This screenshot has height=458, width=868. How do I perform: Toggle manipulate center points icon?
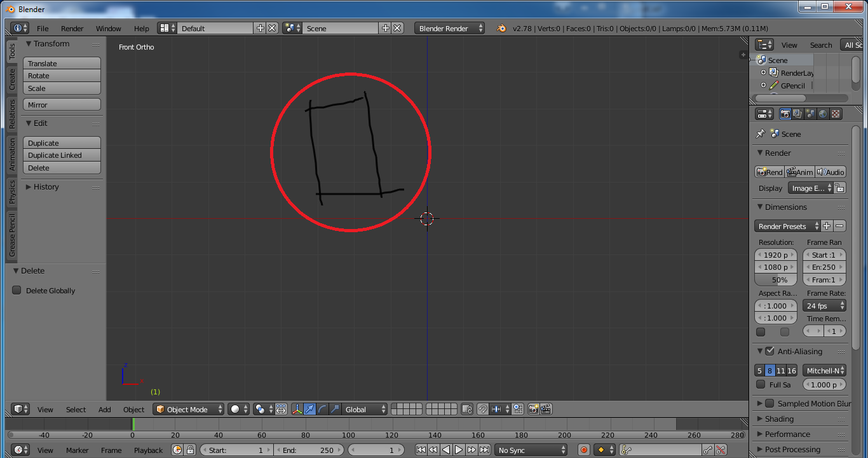click(281, 409)
